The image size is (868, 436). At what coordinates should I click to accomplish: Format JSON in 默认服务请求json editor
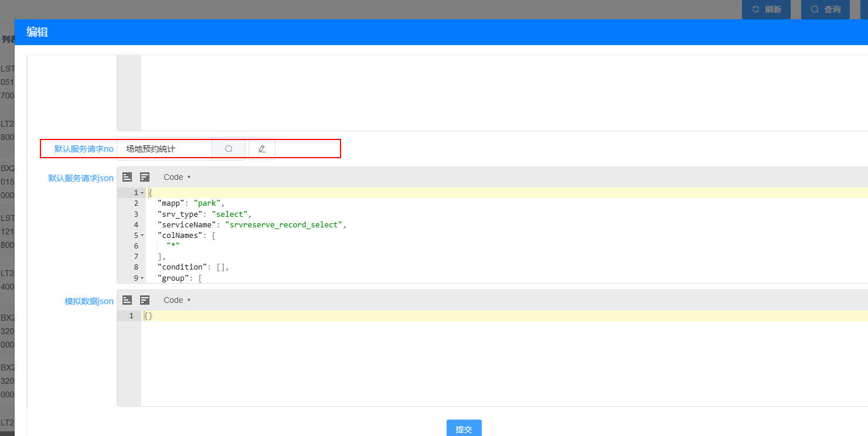127,177
